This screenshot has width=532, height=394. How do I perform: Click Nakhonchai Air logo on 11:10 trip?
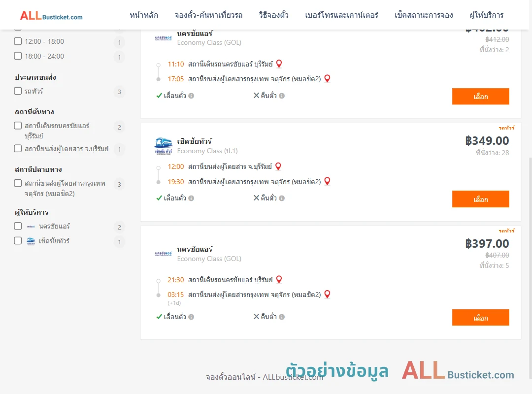[x=163, y=38]
